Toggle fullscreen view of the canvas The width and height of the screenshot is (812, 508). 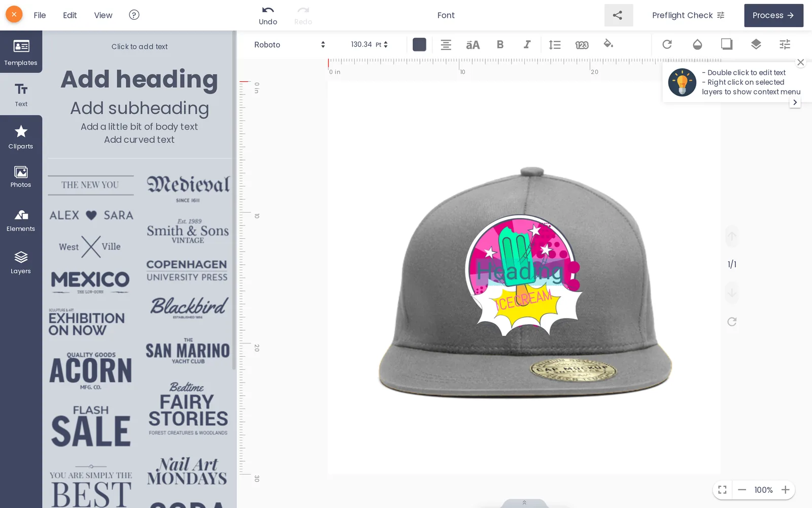[x=722, y=490]
